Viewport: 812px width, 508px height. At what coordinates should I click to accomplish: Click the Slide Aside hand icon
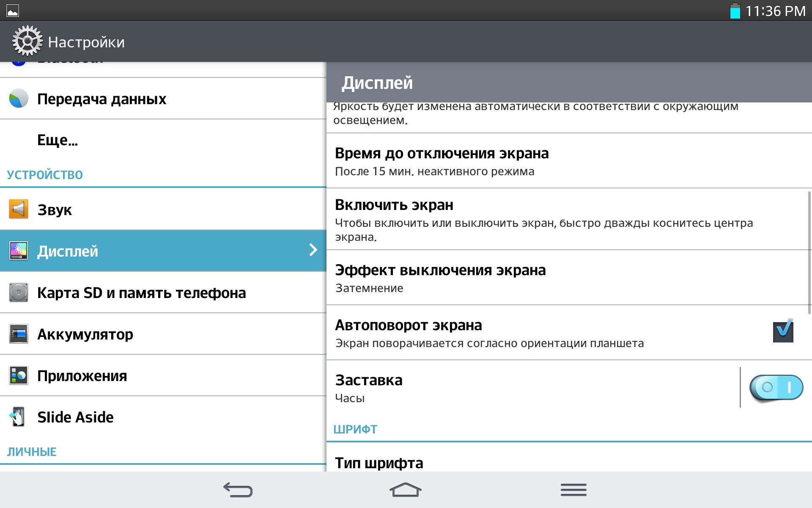coord(18,417)
